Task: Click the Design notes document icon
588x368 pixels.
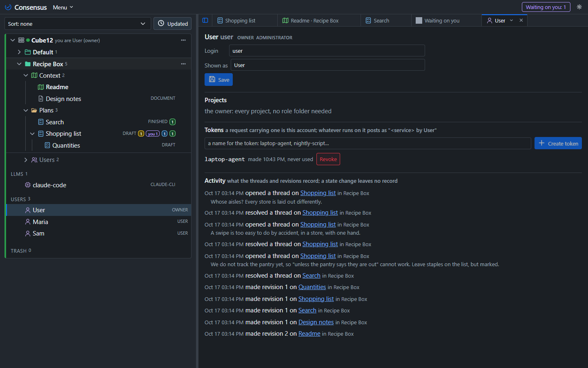Action: pyautogui.click(x=41, y=99)
